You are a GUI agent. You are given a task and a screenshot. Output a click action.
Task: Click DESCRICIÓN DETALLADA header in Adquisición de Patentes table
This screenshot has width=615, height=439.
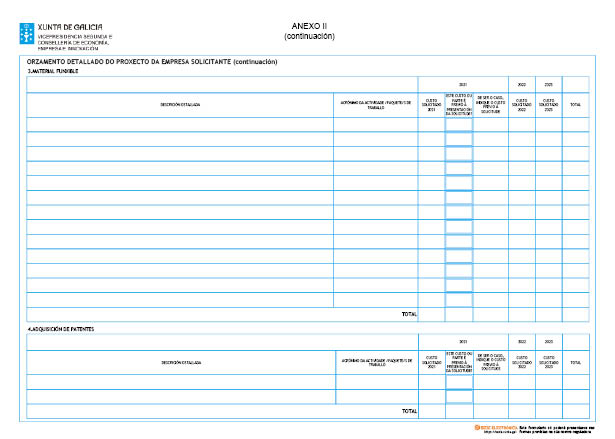tap(181, 362)
